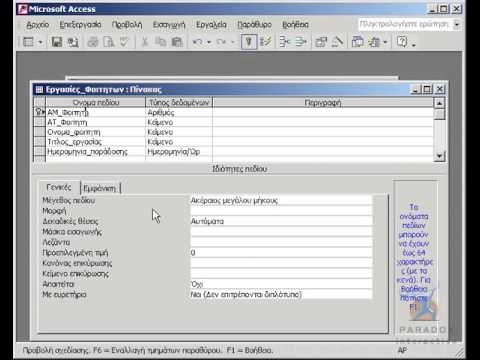Click the Μάσκα εισαγωγής property box
This screenshot has width=480, height=360.
tap(281, 232)
